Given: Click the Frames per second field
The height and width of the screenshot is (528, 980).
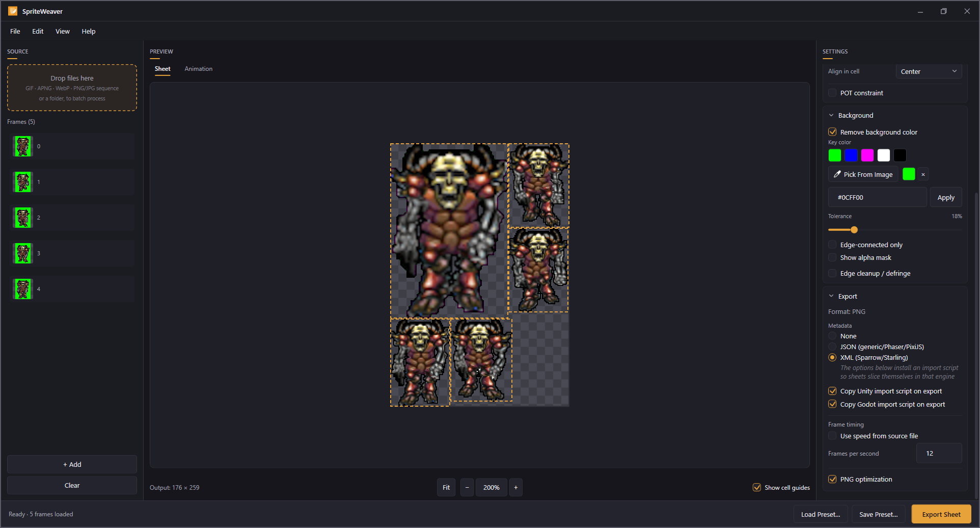Looking at the screenshot, I should (x=939, y=453).
